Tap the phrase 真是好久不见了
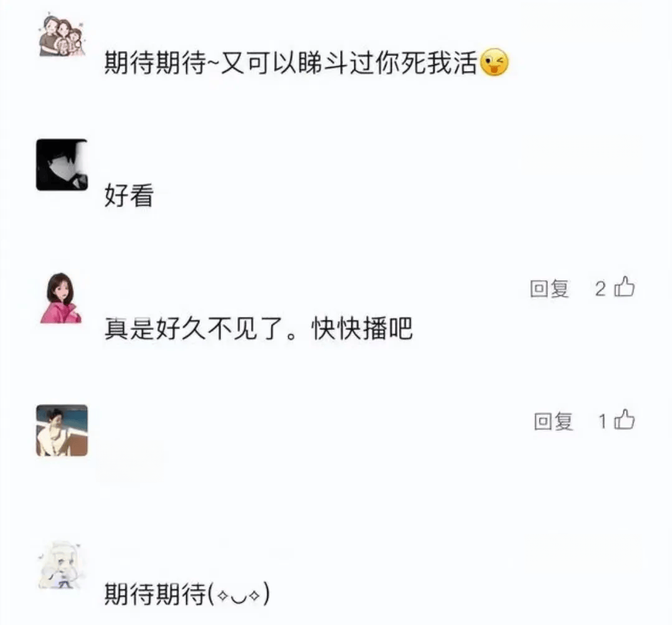The image size is (672, 625). coord(194,329)
